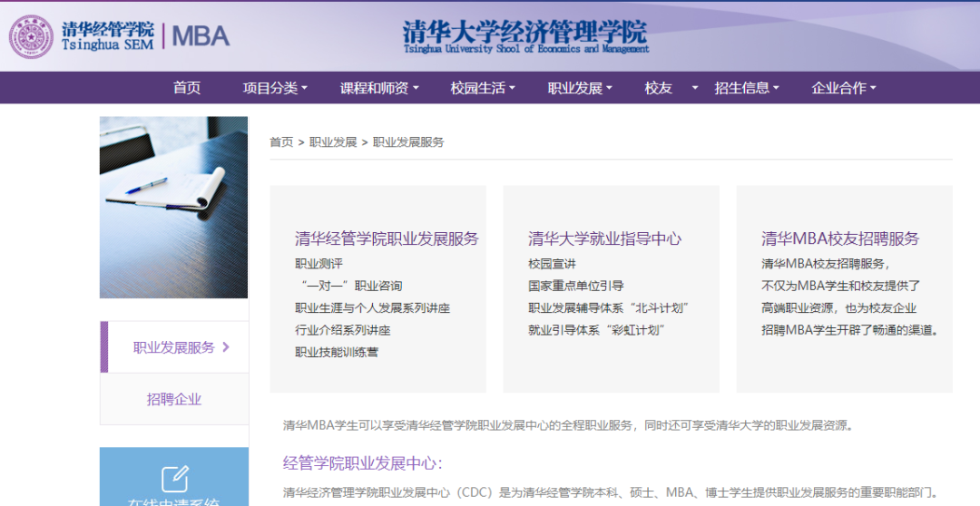The height and width of the screenshot is (506, 980).
Task: Open the 清华大学就业指导中心 card
Action: tap(604, 238)
